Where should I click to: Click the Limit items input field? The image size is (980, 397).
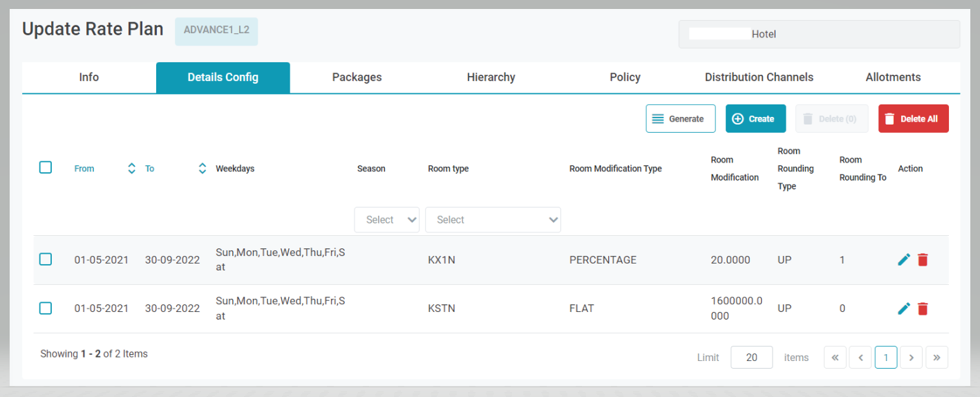tap(751, 358)
